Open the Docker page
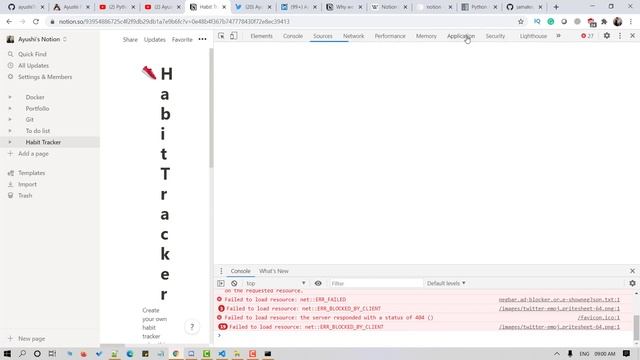Viewport: 640px width, 360px height. [35, 97]
